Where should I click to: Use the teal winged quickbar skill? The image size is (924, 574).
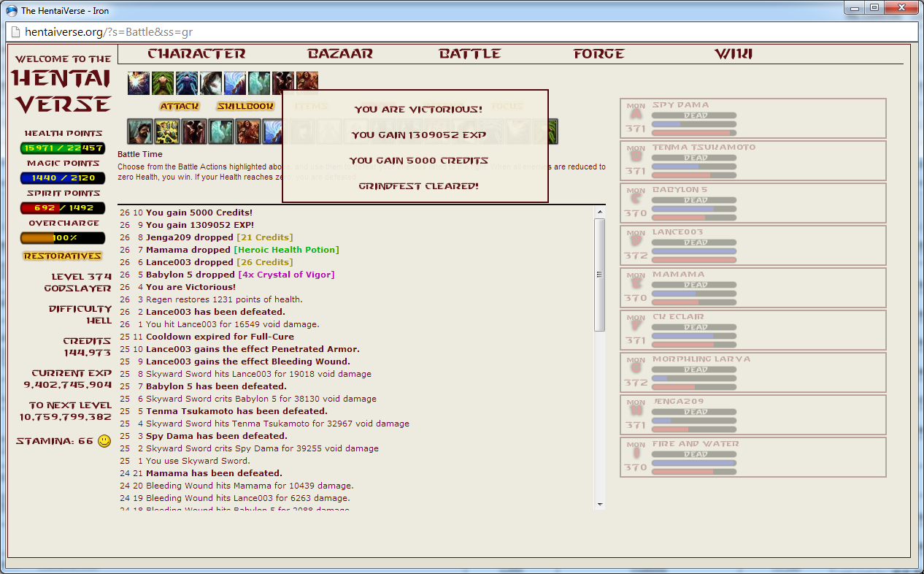pyautogui.click(x=221, y=132)
